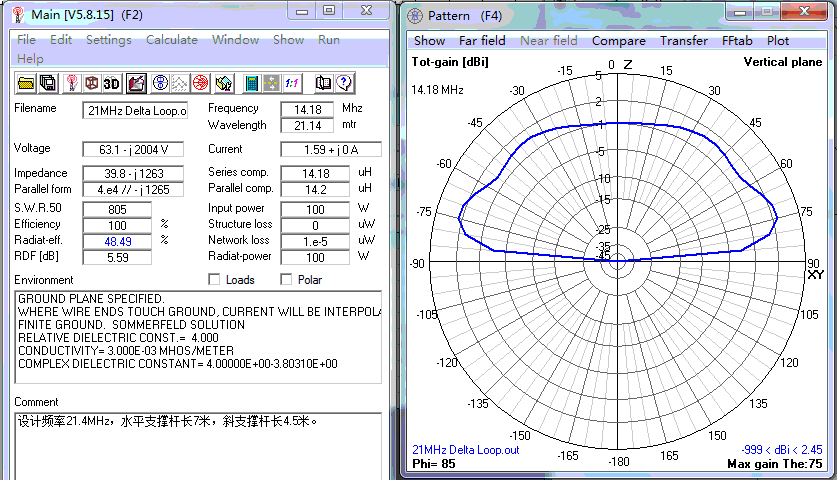Image resolution: width=837 pixels, height=480 pixels.
Task: Click 'CONDUCTIVITY= 3.000E-03 MHOS/METER' line
Action: (x=125, y=351)
